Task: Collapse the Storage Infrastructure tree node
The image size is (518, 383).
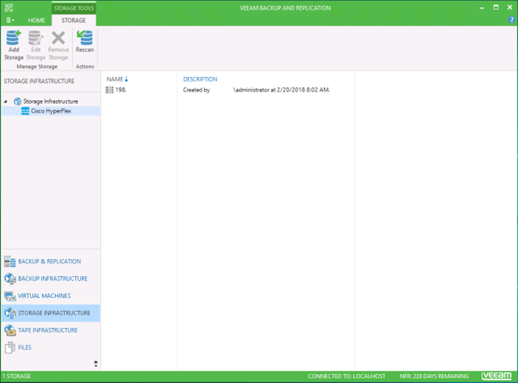Action: point(6,101)
